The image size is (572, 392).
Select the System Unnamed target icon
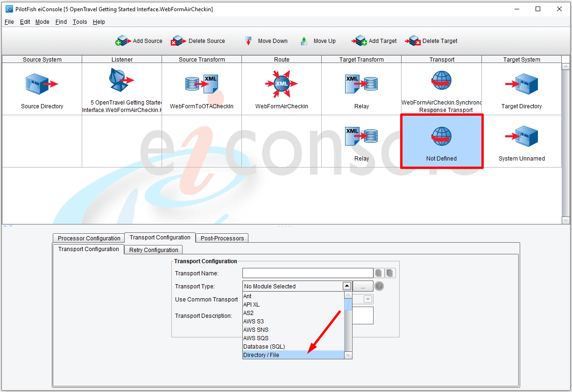tap(522, 136)
